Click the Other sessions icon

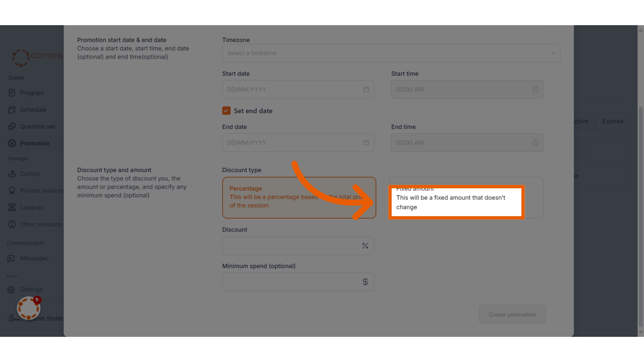pyautogui.click(x=12, y=224)
